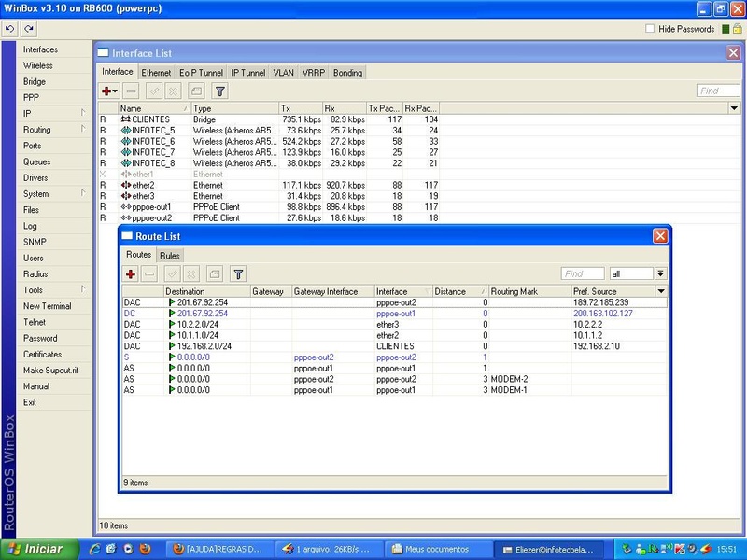Click the remove minus button in Route List
This screenshot has height=560, width=747.
(x=149, y=273)
